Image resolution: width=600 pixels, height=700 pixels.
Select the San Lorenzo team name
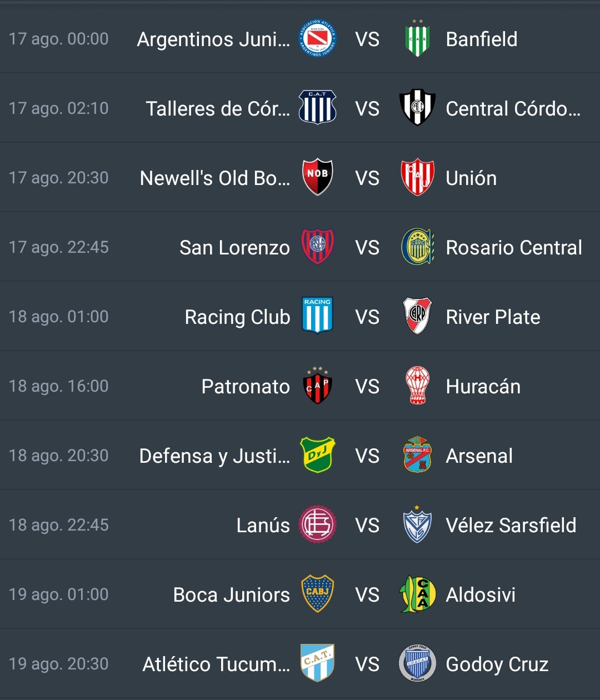click(234, 247)
